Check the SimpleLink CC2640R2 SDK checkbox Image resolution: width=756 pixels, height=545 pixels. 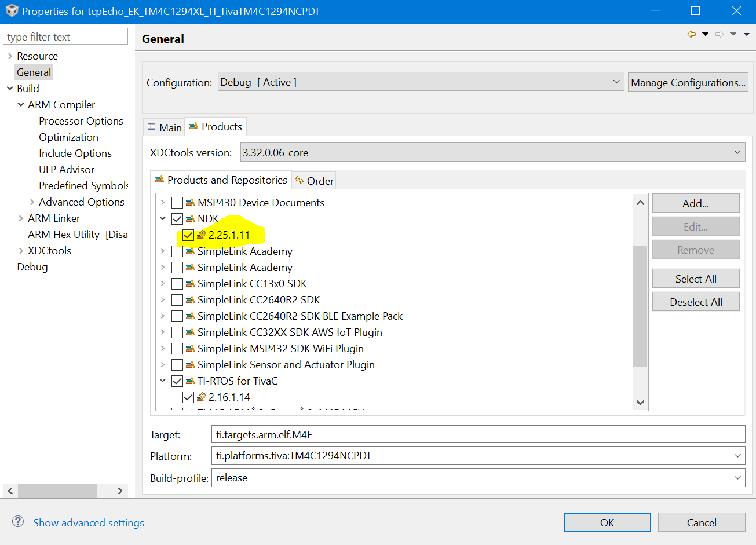[177, 300]
